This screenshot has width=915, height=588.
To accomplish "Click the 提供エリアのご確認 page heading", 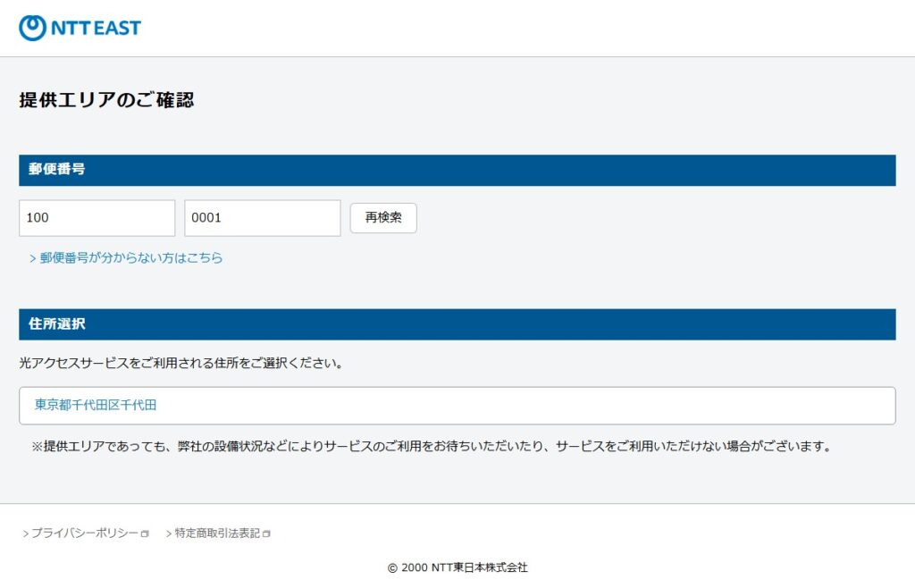I will (106, 100).
